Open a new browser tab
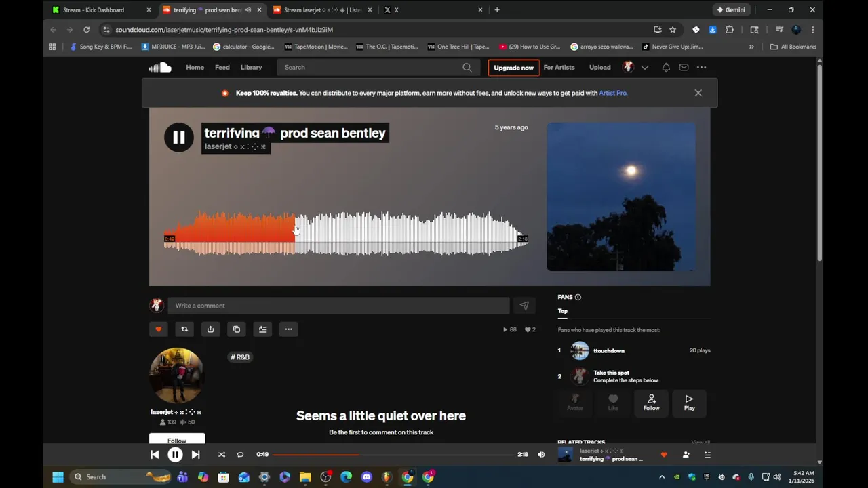868x488 pixels. click(x=497, y=10)
